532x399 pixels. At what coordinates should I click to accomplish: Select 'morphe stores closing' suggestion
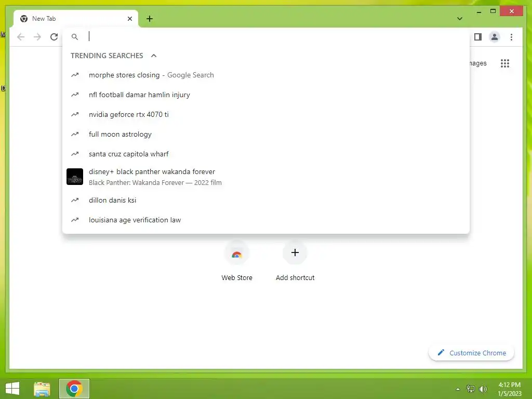[x=266, y=75]
